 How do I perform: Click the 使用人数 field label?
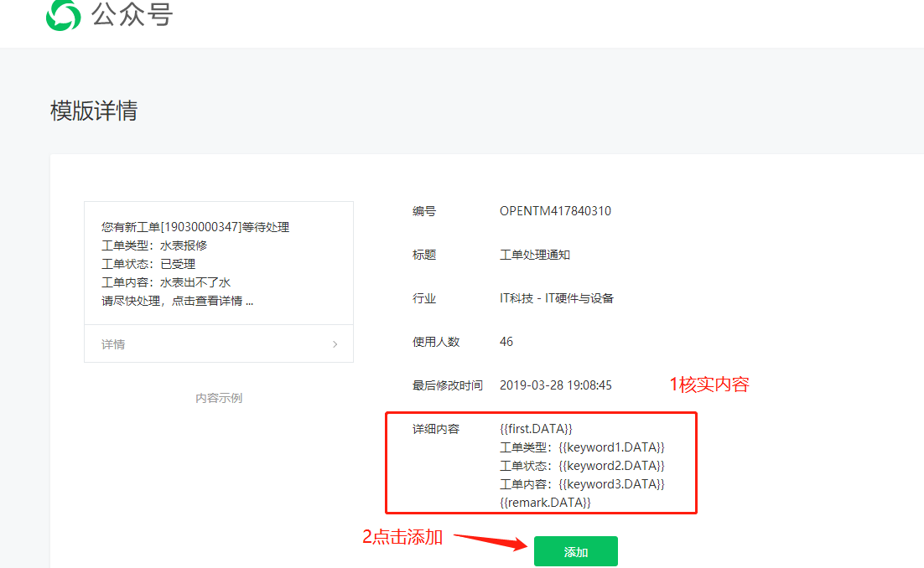[435, 342]
